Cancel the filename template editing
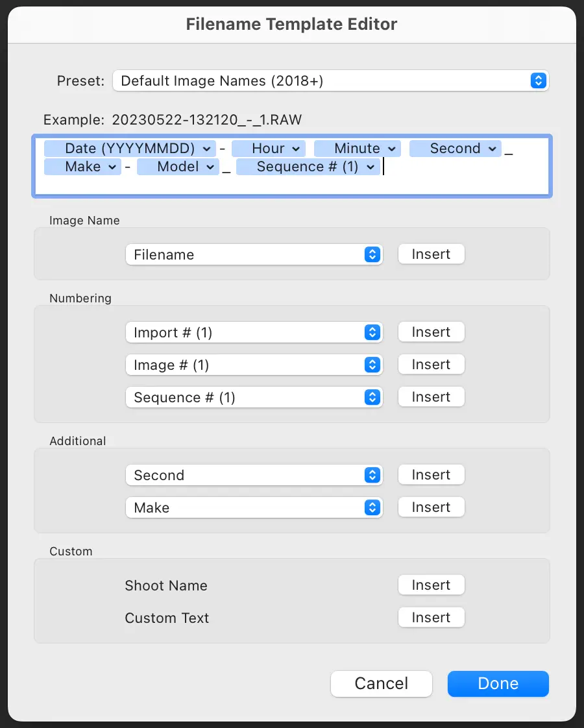Viewport: 584px width, 728px height. tap(381, 683)
